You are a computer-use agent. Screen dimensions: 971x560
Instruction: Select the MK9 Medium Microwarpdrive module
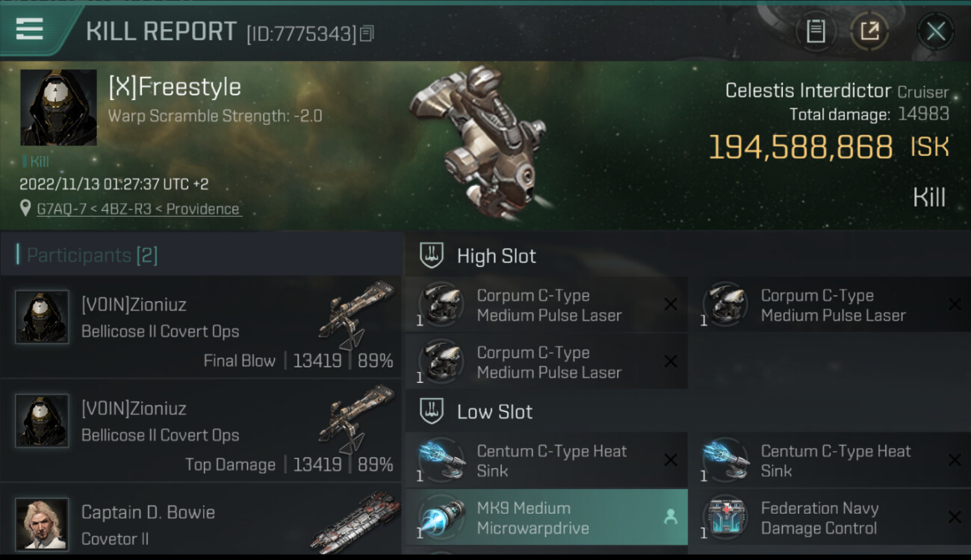(x=545, y=517)
